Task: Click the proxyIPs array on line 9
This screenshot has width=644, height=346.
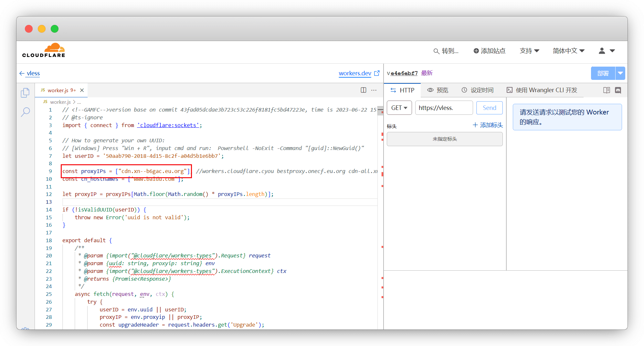Action: point(153,171)
